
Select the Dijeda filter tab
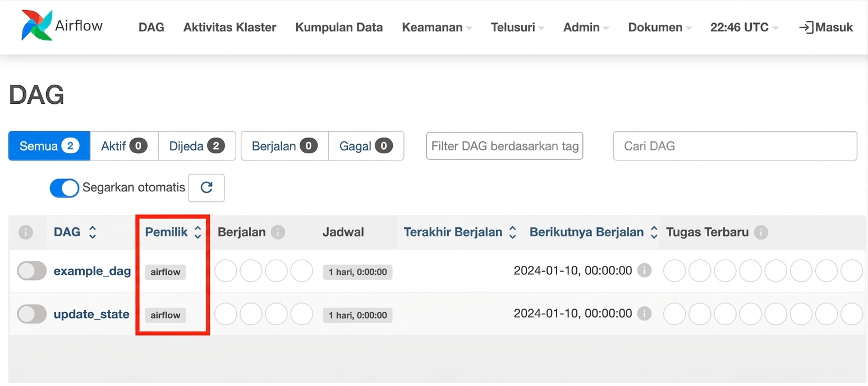pos(197,146)
